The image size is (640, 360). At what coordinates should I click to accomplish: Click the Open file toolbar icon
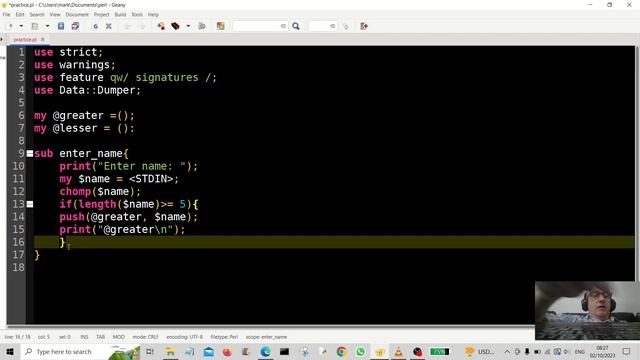pos(35,26)
